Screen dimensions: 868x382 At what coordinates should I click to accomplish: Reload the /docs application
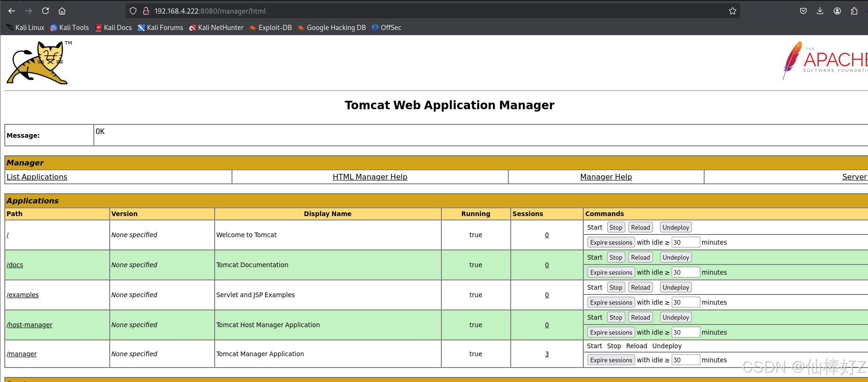(640, 257)
